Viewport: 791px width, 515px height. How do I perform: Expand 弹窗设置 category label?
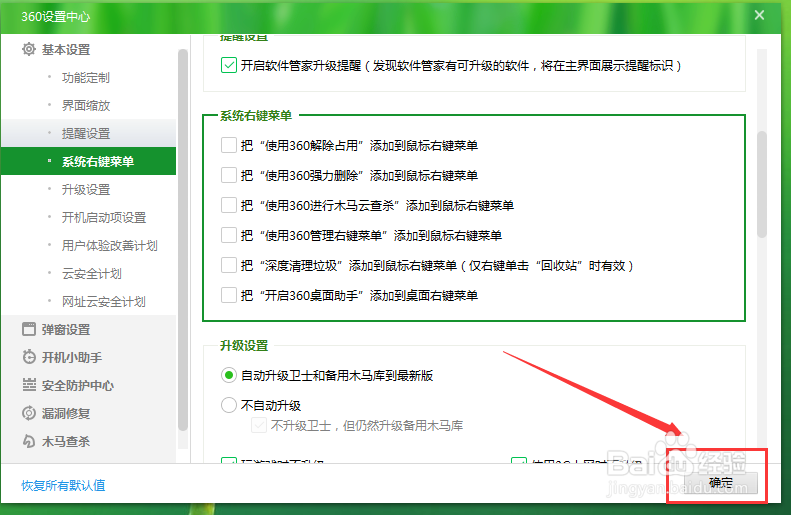pos(66,329)
